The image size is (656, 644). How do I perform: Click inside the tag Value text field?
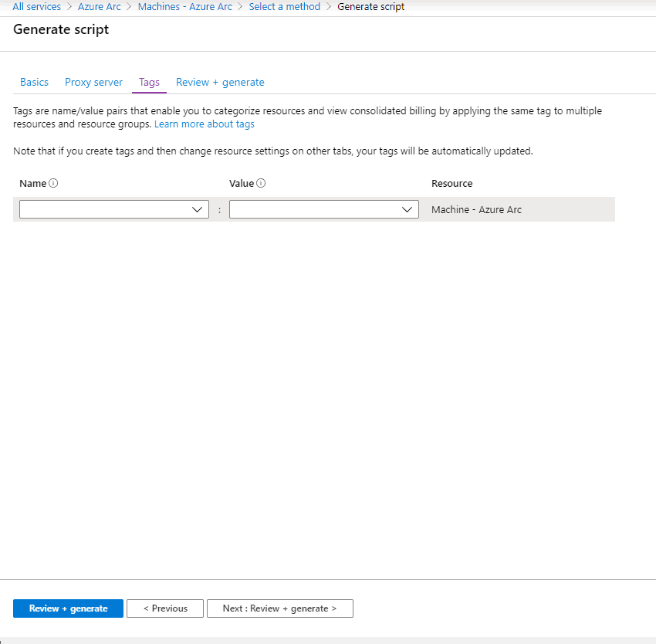point(314,210)
